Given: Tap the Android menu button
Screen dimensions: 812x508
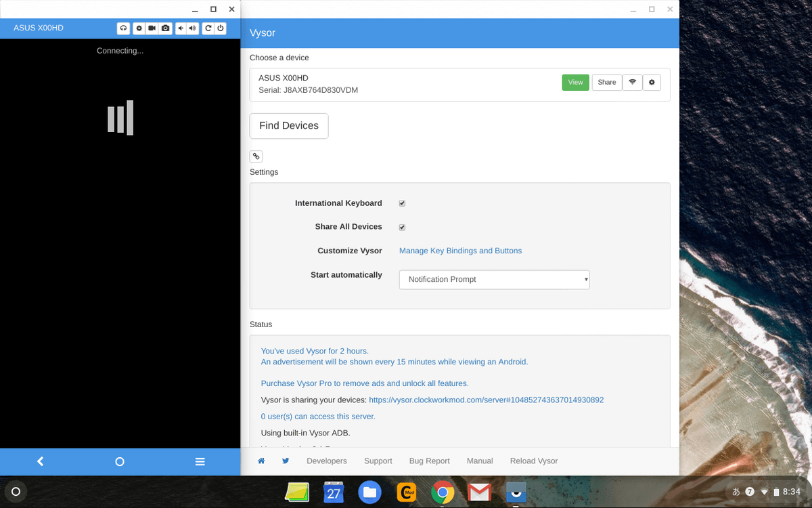Looking at the screenshot, I should tap(200, 461).
